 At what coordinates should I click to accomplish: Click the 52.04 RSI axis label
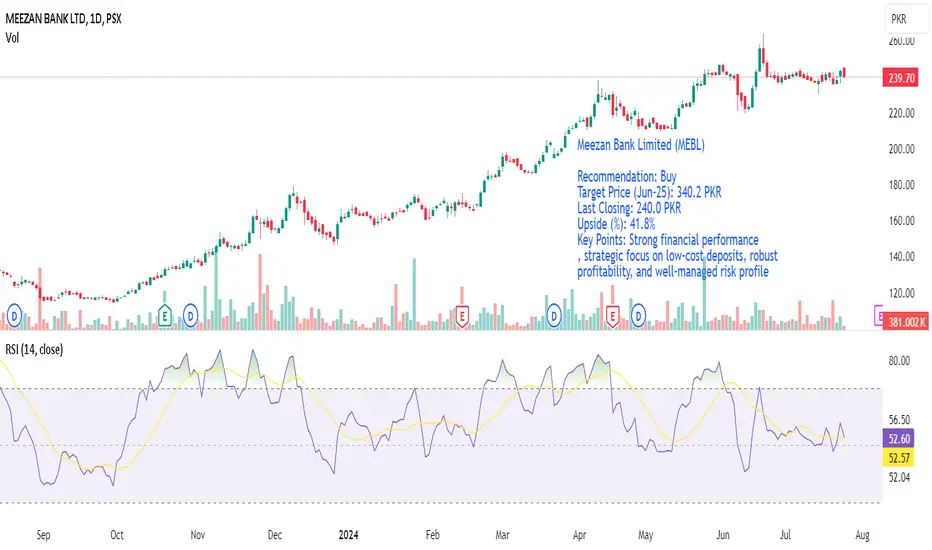(x=899, y=477)
